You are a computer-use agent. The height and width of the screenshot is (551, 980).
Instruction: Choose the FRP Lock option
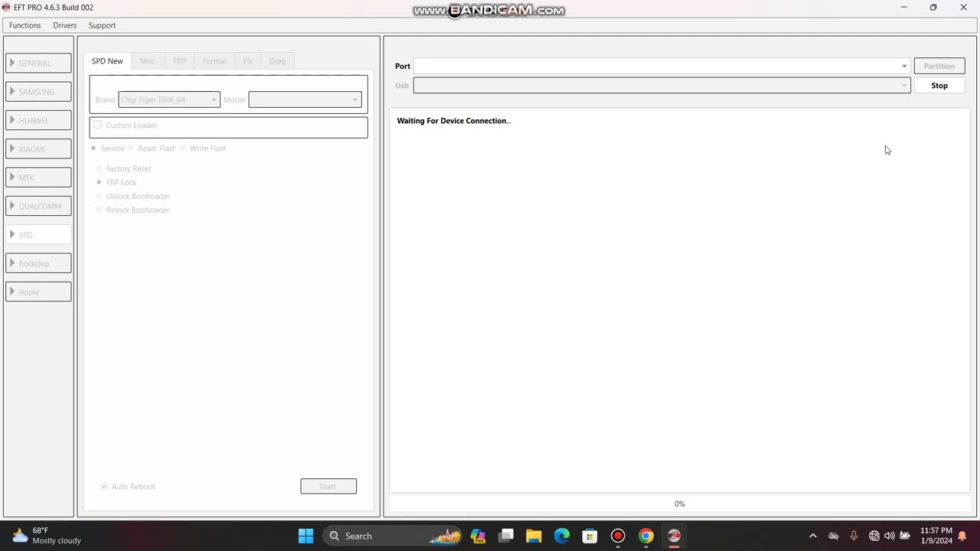click(99, 182)
